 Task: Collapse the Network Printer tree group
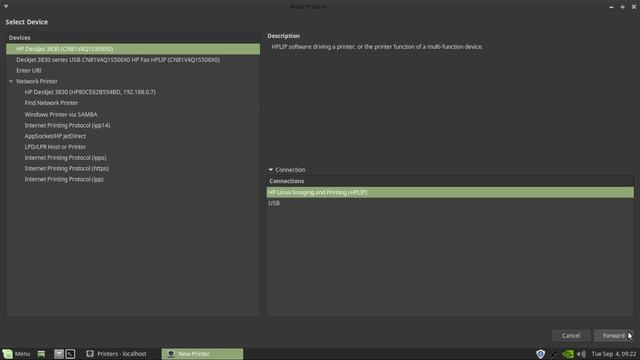(x=11, y=81)
